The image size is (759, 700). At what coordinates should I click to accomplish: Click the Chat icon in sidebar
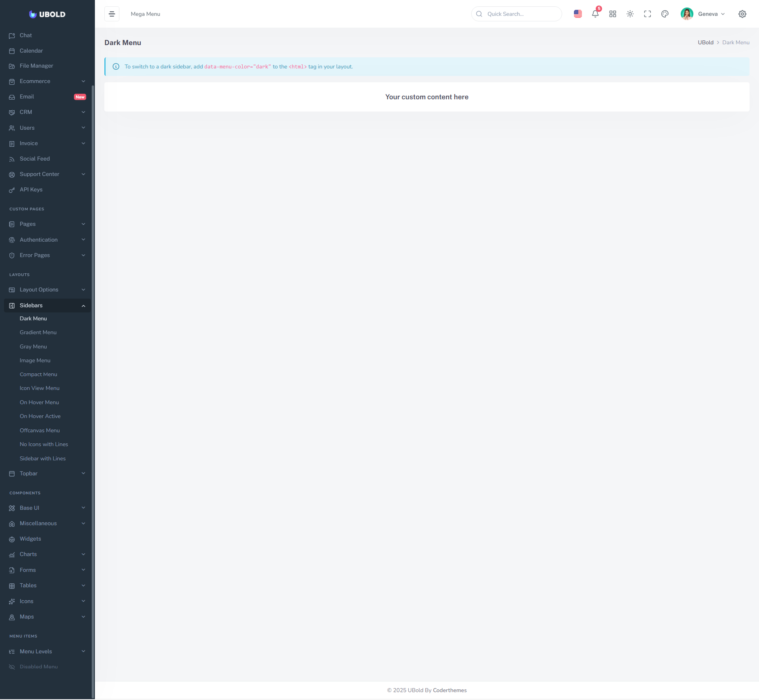(x=12, y=36)
